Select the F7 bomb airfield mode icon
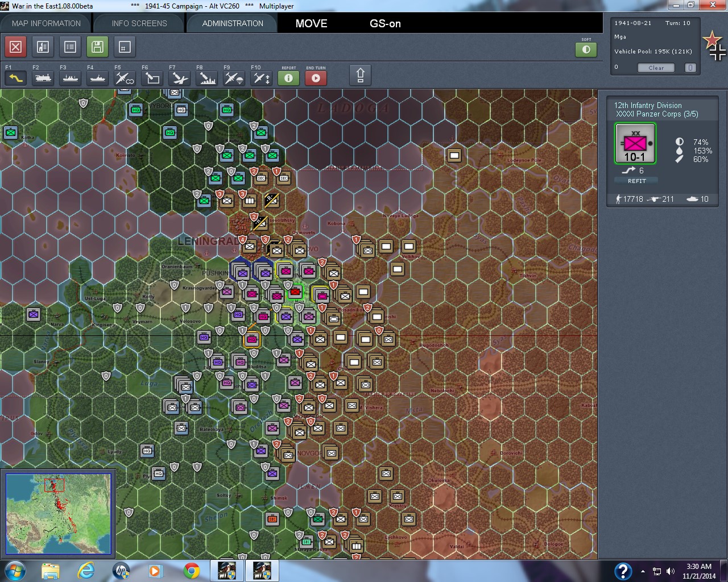Image resolution: width=728 pixels, height=582 pixels. 179,78
